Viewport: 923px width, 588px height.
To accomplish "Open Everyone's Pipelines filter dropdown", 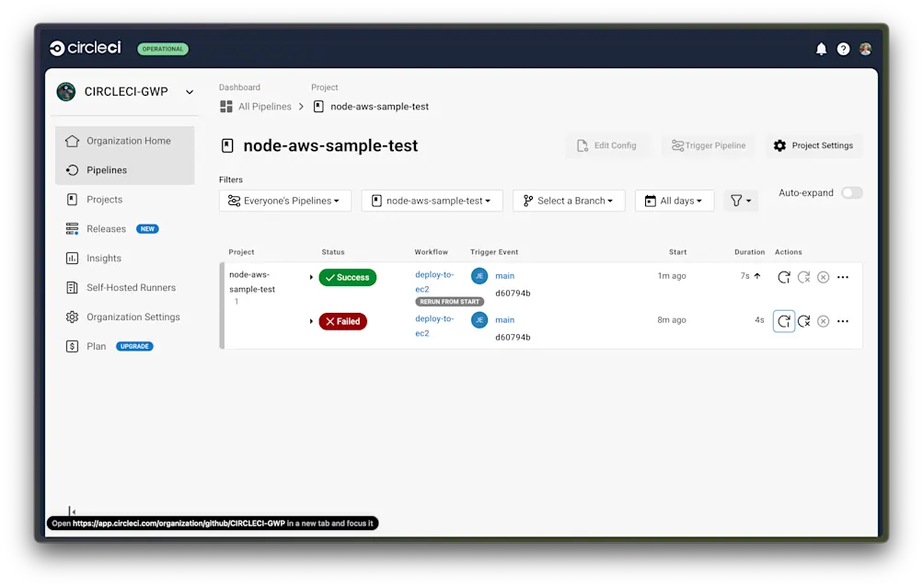I will (285, 201).
